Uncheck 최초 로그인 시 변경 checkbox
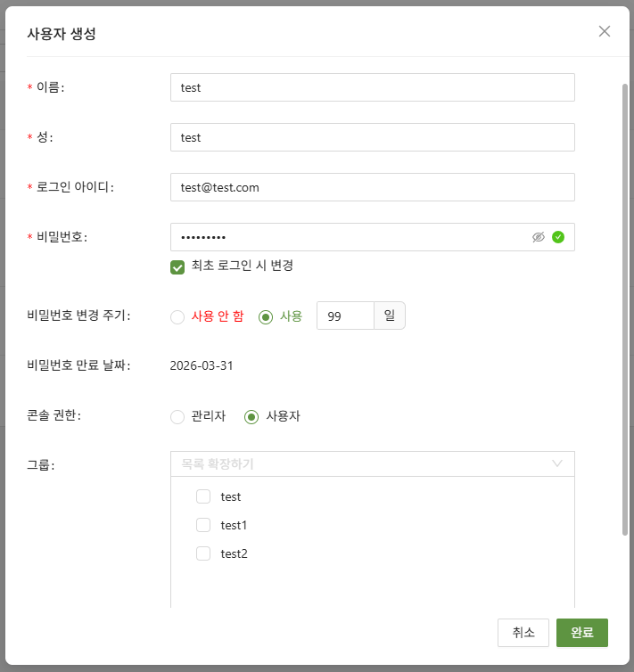The width and height of the screenshot is (634, 672). coord(177,266)
